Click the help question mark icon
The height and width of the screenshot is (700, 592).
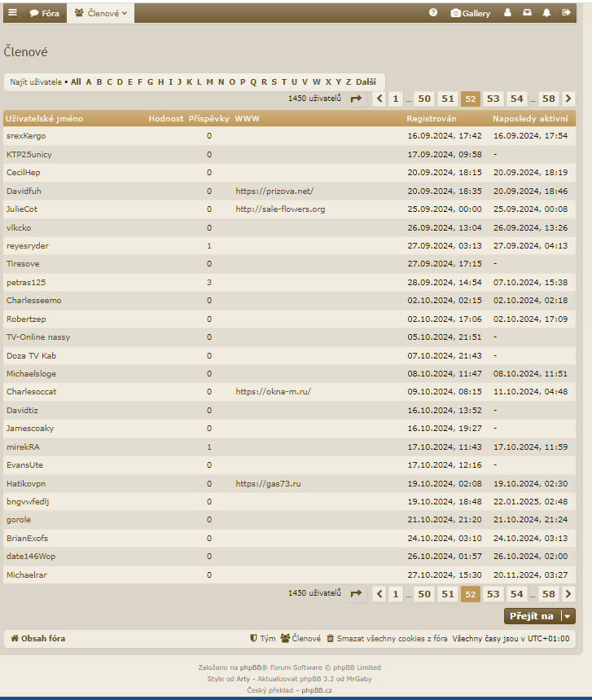(433, 13)
